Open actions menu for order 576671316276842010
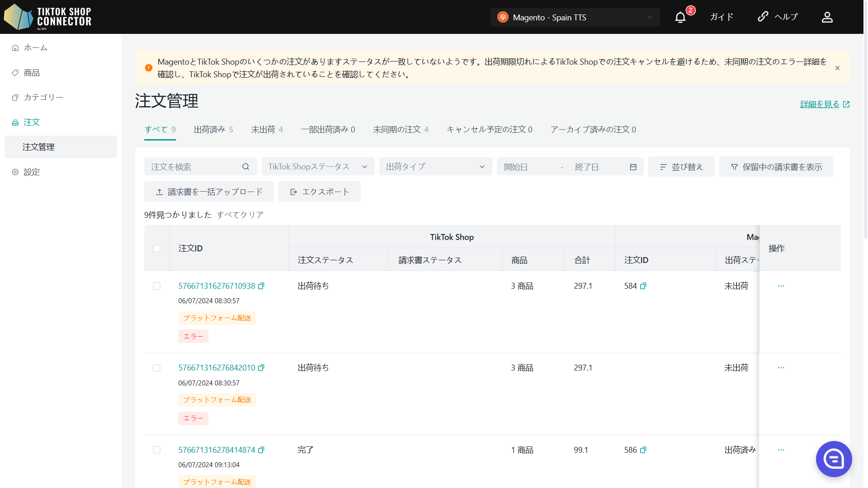The image size is (868, 488). pos(781,368)
